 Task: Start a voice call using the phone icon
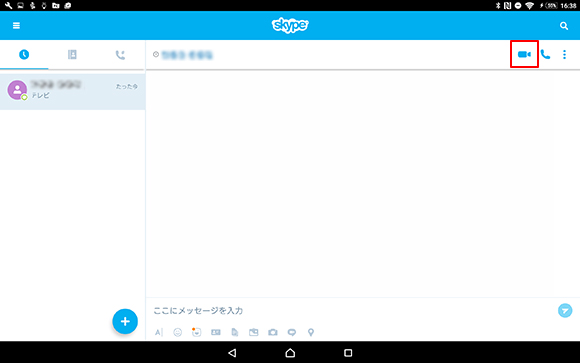tap(545, 54)
